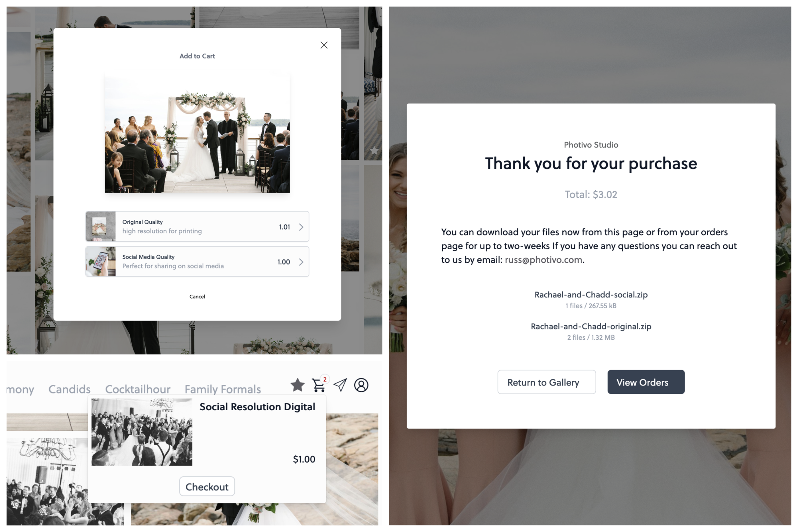This screenshot has height=532, width=798.
Task: Open favorites with the star icon
Action: [x=298, y=385]
